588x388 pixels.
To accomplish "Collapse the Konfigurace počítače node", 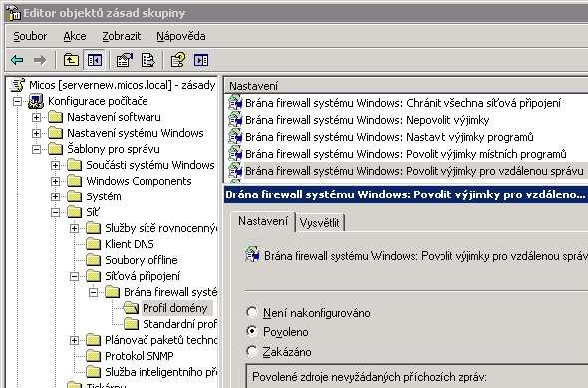I will tap(17, 101).
